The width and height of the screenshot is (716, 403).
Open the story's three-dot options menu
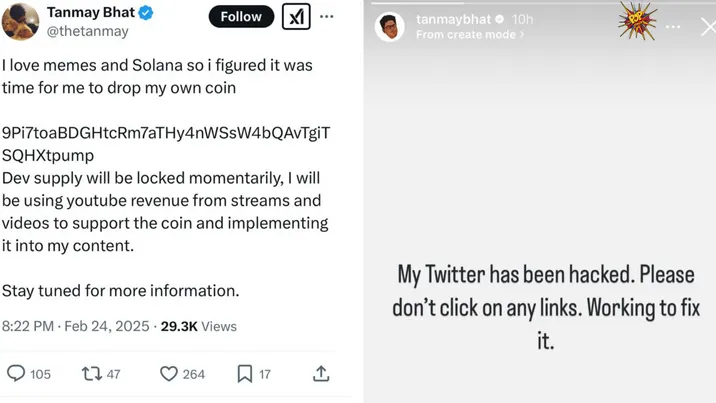672,26
